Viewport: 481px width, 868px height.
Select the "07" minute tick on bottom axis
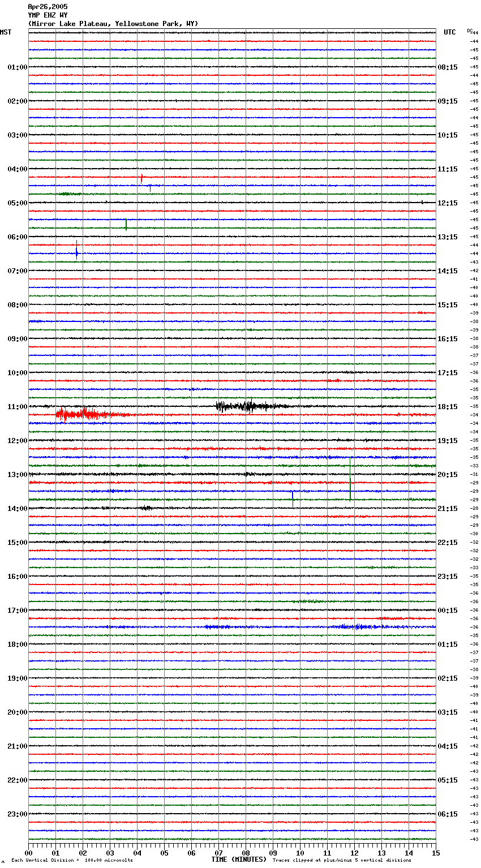218,853
